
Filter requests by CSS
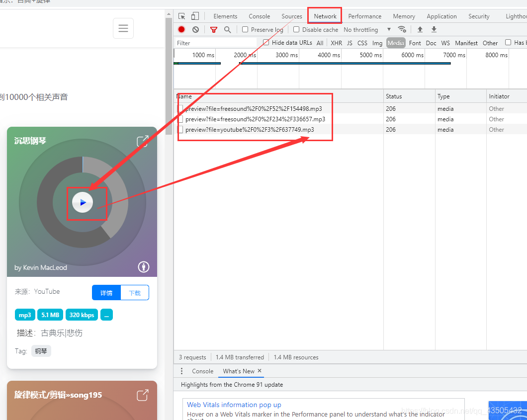point(362,43)
